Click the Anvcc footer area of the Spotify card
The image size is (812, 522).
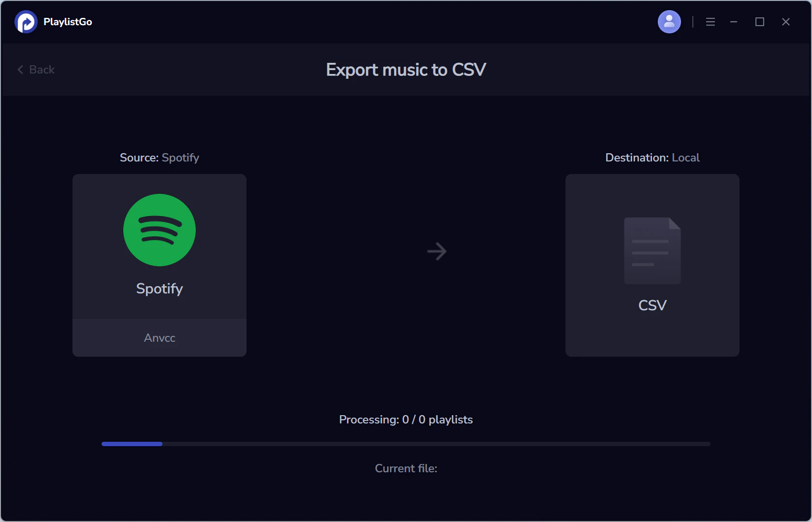click(159, 338)
